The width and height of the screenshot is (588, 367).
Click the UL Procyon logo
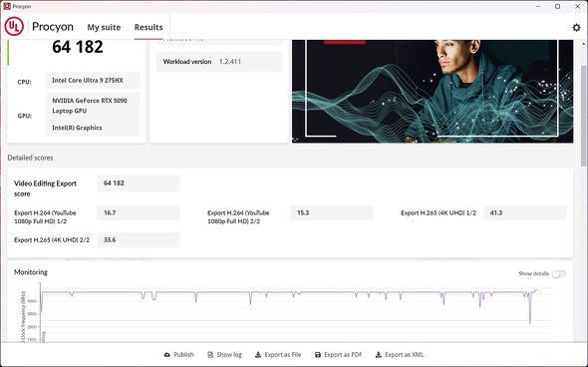click(14, 27)
